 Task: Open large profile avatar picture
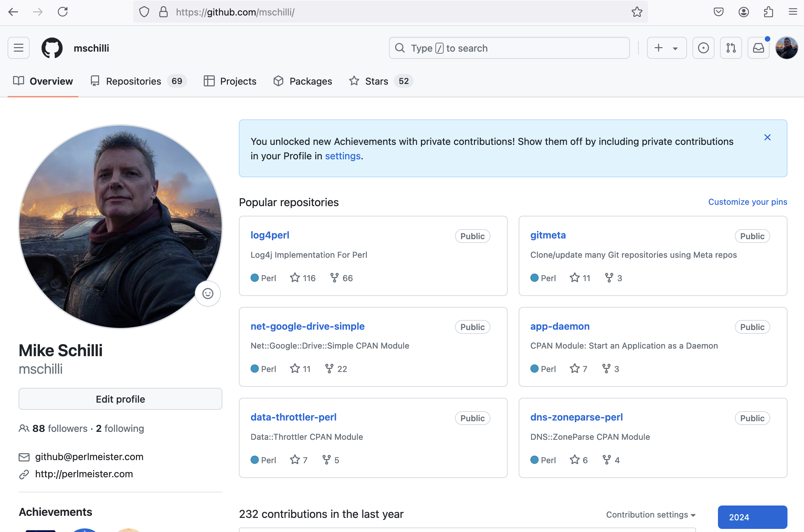tap(120, 226)
